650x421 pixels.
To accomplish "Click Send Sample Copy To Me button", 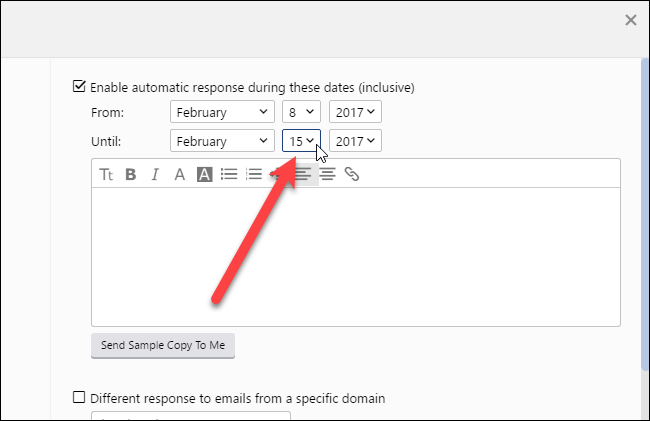I will pos(163,345).
